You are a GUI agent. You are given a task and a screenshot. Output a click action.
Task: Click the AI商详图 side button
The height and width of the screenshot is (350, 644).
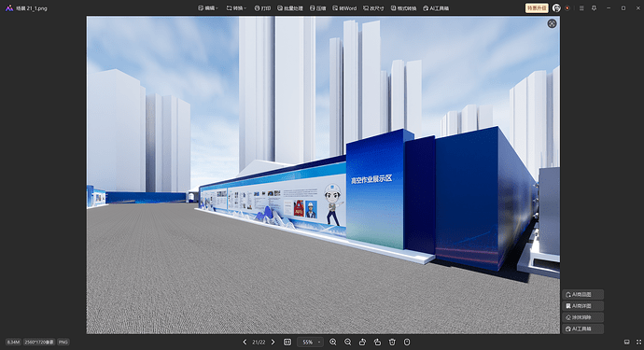coord(582,306)
